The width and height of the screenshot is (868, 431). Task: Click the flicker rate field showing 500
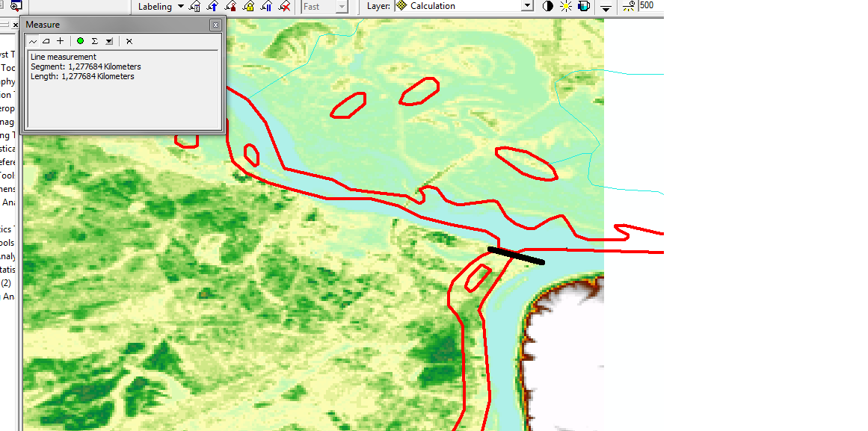point(650,5)
